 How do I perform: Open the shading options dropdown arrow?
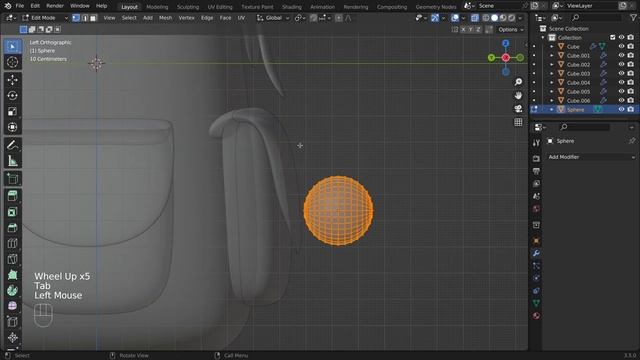click(520, 18)
